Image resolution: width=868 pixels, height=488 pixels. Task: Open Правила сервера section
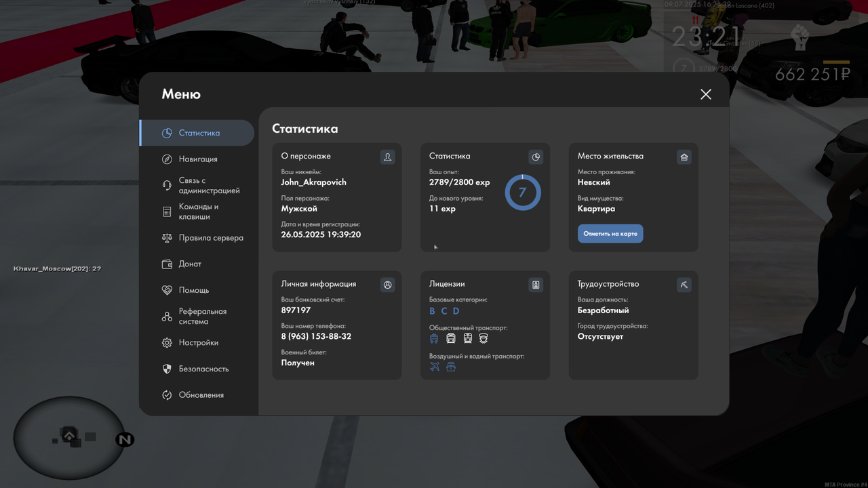(x=197, y=238)
